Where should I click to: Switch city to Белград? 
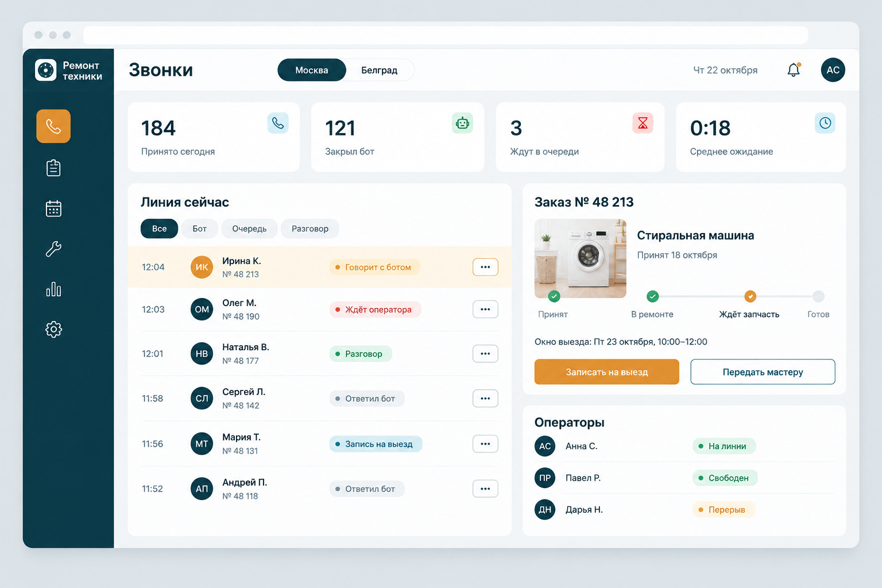379,70
